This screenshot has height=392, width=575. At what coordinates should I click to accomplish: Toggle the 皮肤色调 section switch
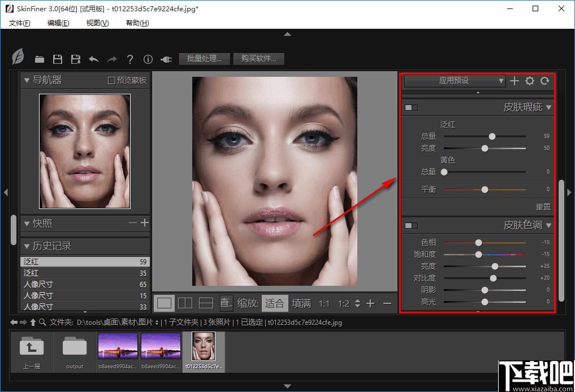click(x=412, y=226)
